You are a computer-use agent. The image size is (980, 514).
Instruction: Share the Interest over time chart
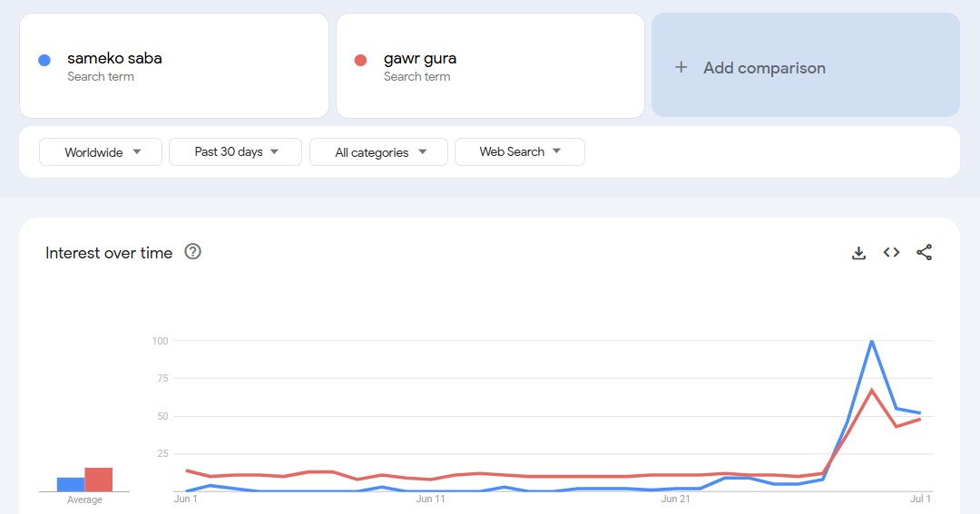pos(925,252)
